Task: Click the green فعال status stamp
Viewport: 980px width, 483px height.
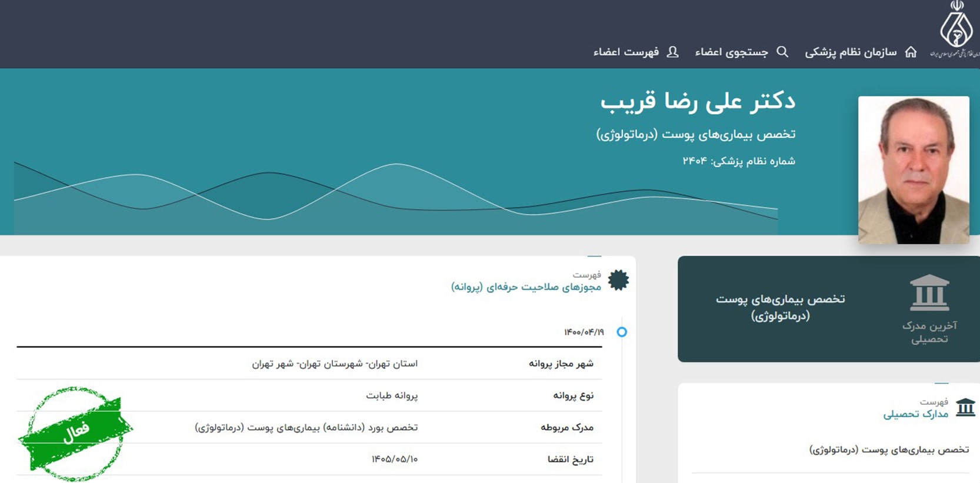Action: (x=75, y=432)
